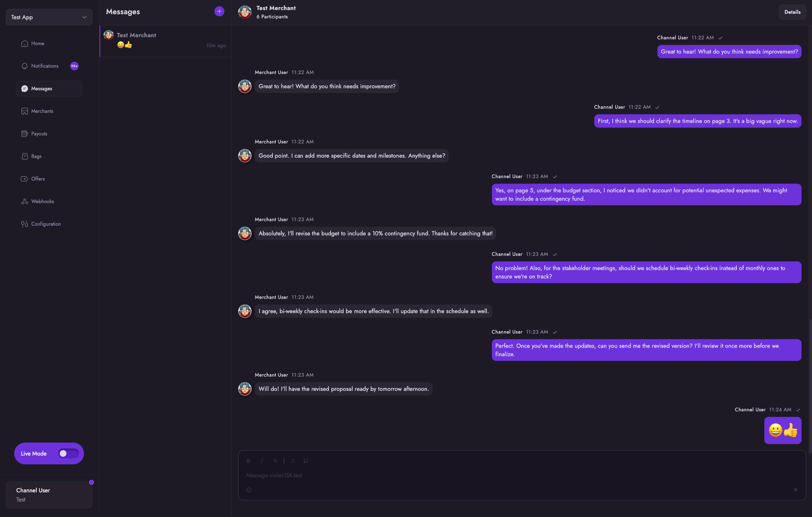Insert a numbered list in composer
This screenshot has height=517, width=812.
306,461
